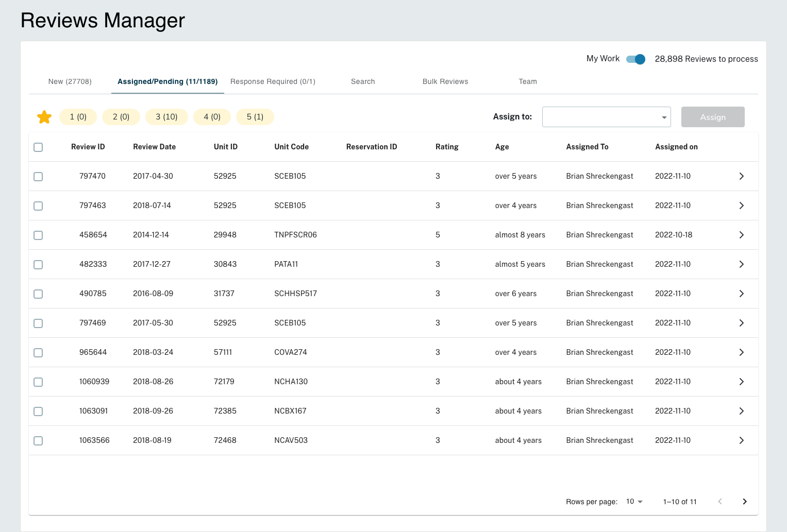787x532 pixels.
Task: Click the almost 8 years age cell
Action: 520,235
